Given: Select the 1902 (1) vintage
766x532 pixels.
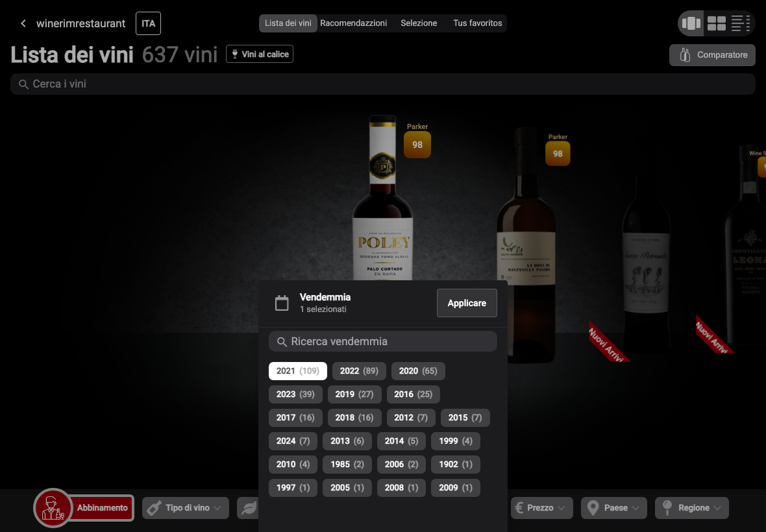Looking at the screenshot, I should pos(456,465).
